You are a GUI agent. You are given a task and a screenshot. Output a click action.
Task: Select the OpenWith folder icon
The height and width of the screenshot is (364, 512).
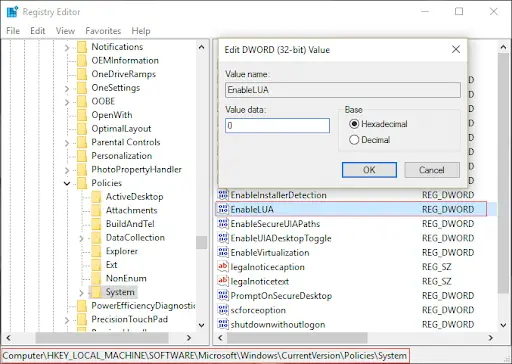point(82,115)
